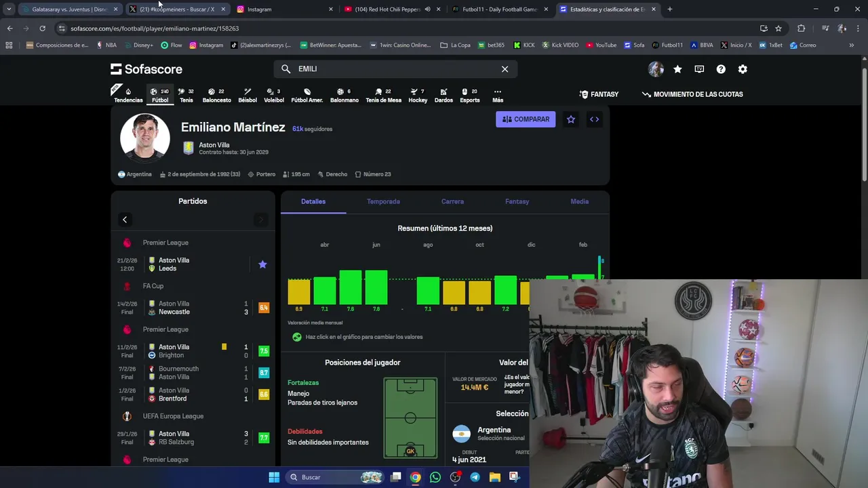The image size is (868, 488).
Task: Open Telegram from the taskbar
Action: 475,477
